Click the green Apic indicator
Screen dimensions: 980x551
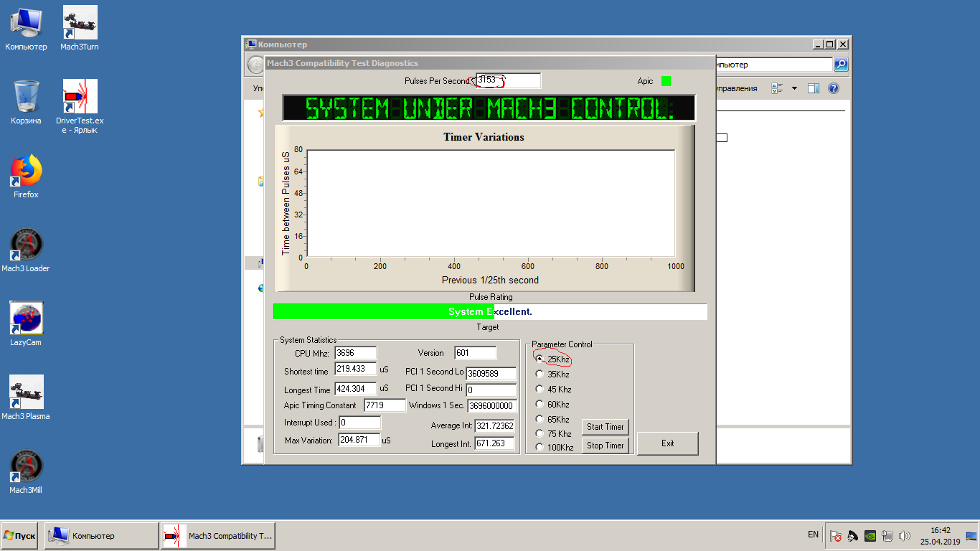(666, 81)
